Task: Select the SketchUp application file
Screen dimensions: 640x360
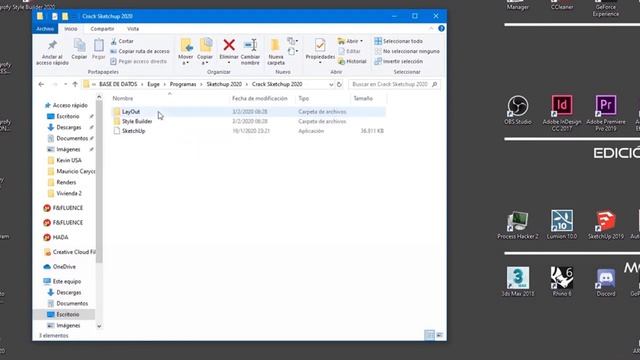Action: 133,131
